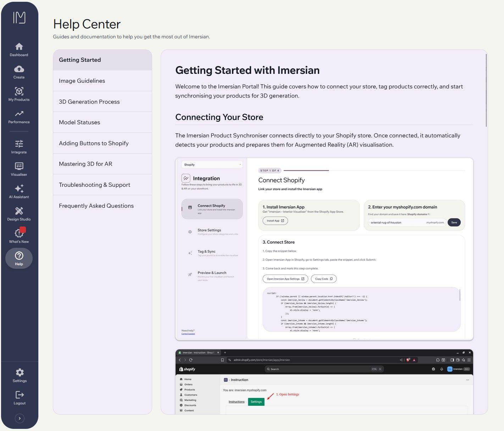Click Instructions tab in Shopify screenshot
Screen dimensions: 504x431
tap(237, 402)
